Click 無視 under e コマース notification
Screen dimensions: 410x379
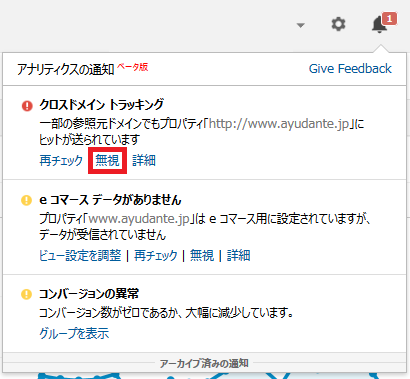pyautogui.click(x=202, y=255)
